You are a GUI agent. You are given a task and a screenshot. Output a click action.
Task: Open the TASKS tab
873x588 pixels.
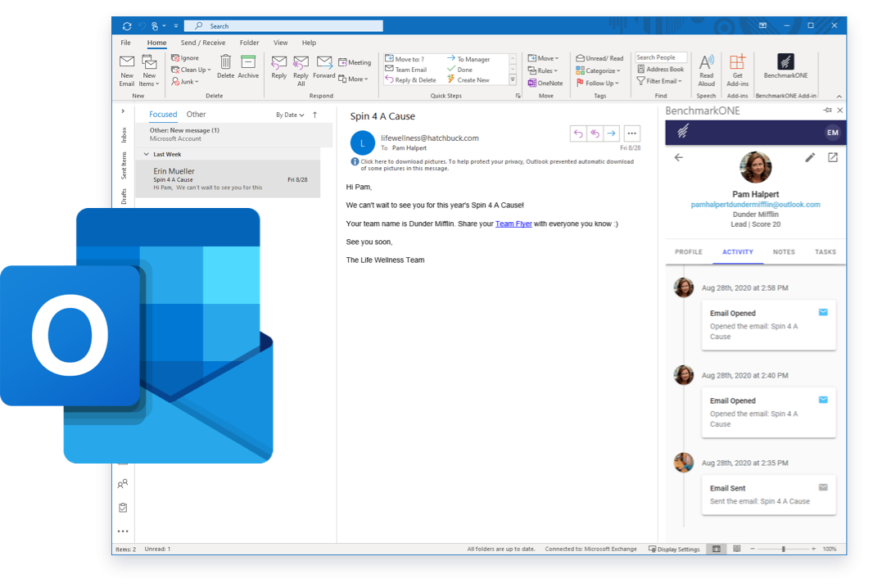tap(826, 251)
